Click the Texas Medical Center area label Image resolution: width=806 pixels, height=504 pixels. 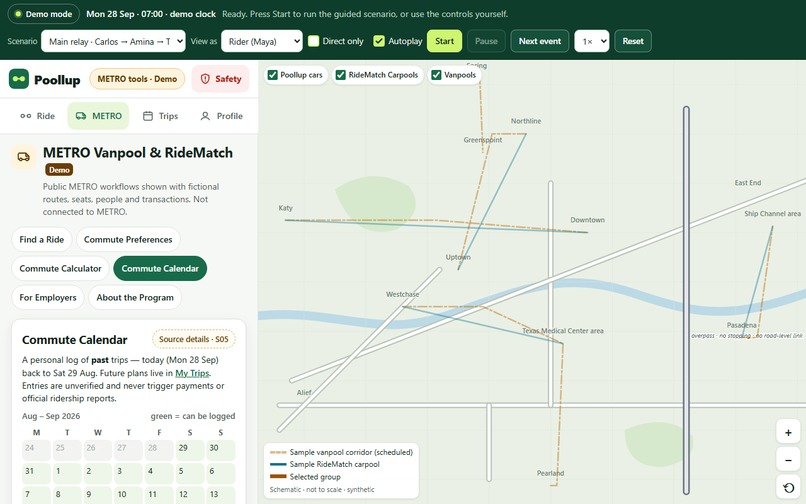point(563,331)
